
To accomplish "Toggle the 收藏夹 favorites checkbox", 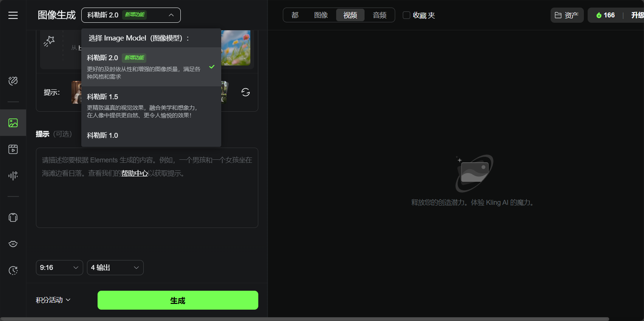I will tap(407, 15).
